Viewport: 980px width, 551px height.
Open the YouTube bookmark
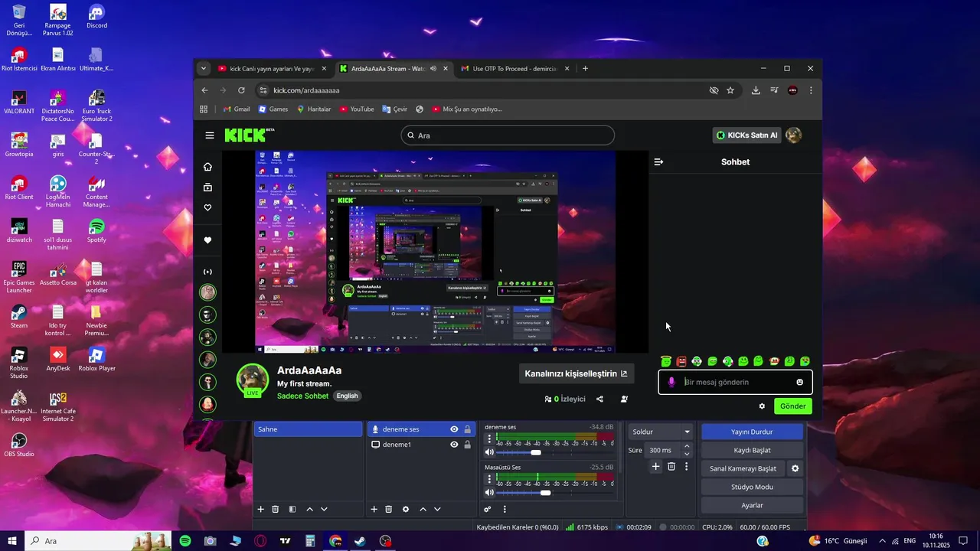pyautogui.click(x=357, y=109)
